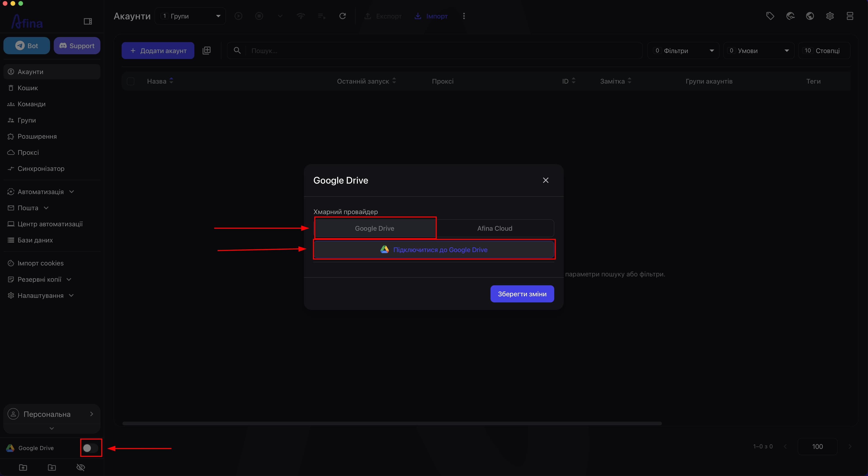Go to the previous page arrow
868x476 pixels.
(x=785, y=446)
